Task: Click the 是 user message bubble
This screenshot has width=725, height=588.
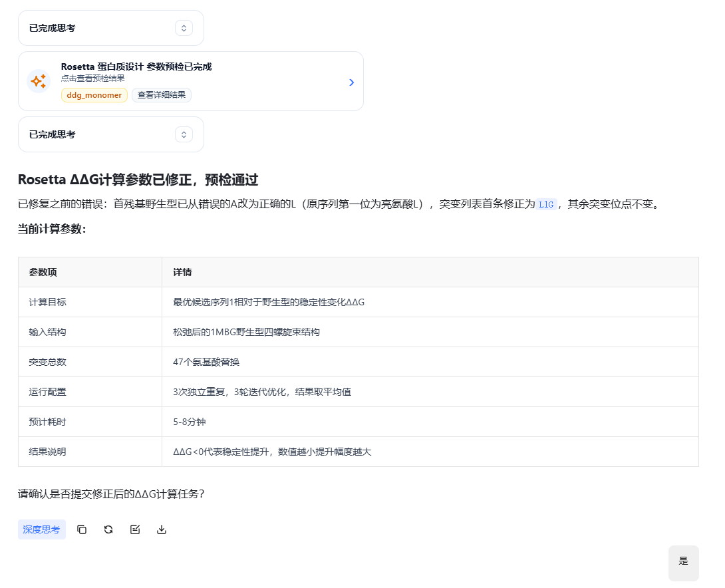Action: pos(683,563)
